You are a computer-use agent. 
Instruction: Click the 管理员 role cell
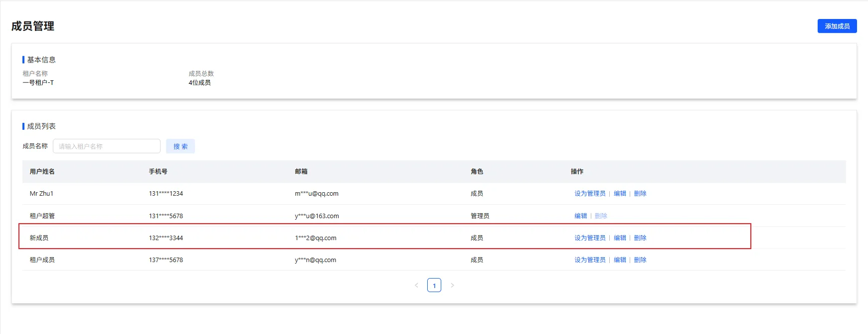tap(480, 216)
